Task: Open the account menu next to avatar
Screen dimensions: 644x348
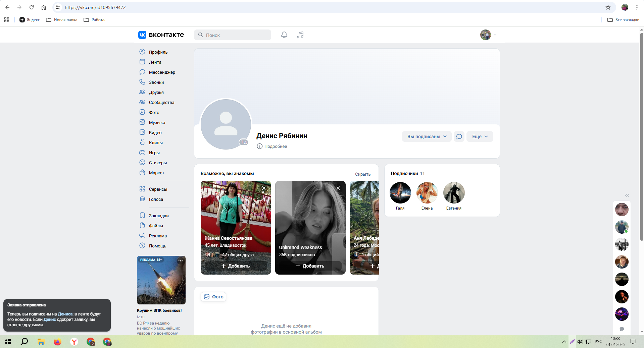Action: [x=495, y=35]
